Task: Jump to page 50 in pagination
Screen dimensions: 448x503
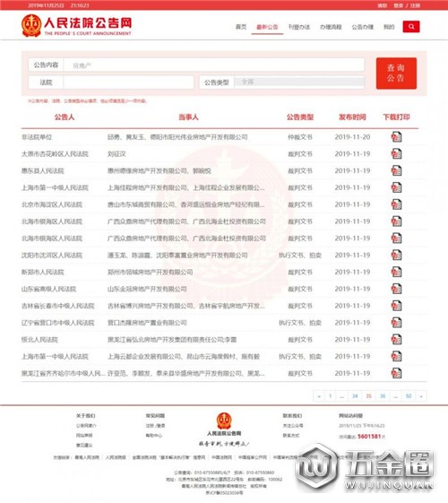Action: pos(409,396)
